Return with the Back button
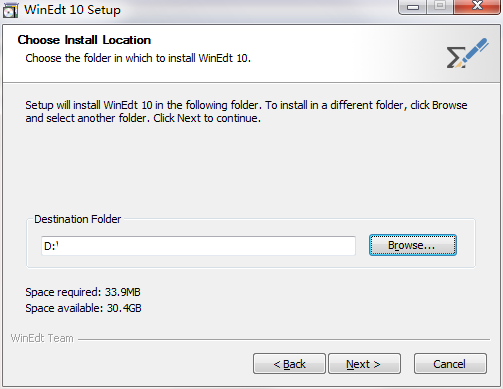 point(289,364)
